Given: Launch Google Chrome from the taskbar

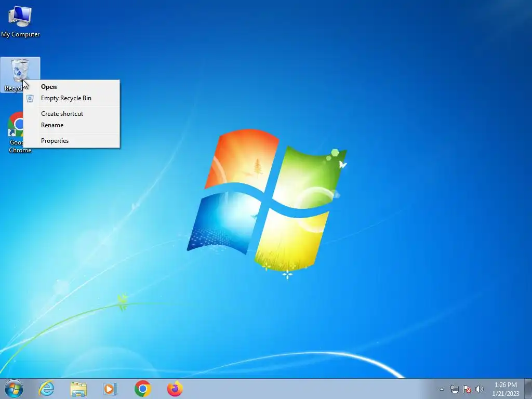Looking at the screenshot, I should tap(143, 389).
